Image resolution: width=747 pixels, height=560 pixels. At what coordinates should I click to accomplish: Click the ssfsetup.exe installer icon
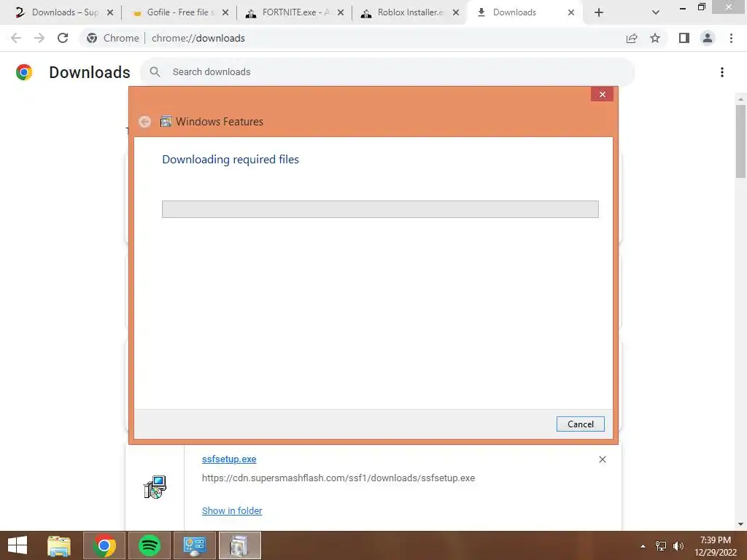pyautogui.click(x=155, y=487)
